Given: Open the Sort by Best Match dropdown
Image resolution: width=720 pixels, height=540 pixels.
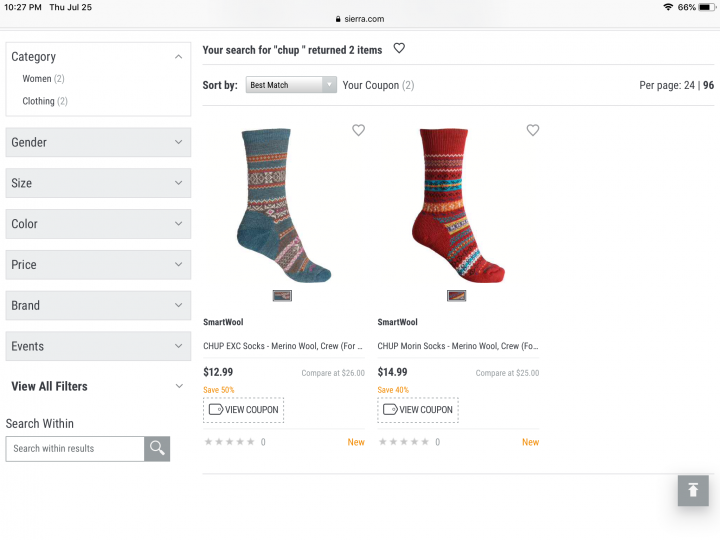Looking at the screenshot, I should (x=291, y=85).
